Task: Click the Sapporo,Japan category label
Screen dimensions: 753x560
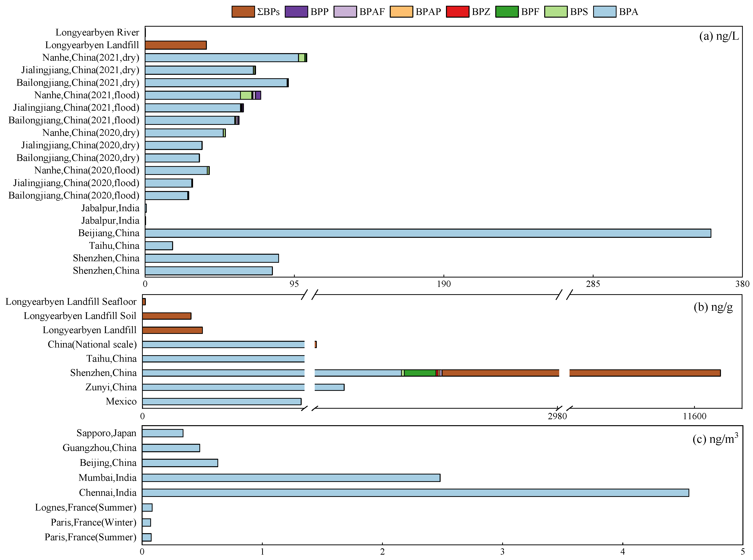Action: coord(106,433)
